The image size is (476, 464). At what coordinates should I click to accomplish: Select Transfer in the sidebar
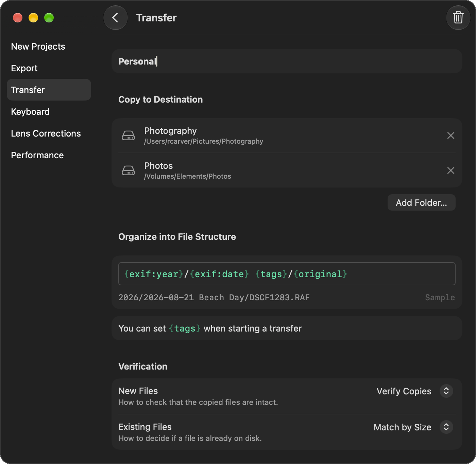pos(49,90)
